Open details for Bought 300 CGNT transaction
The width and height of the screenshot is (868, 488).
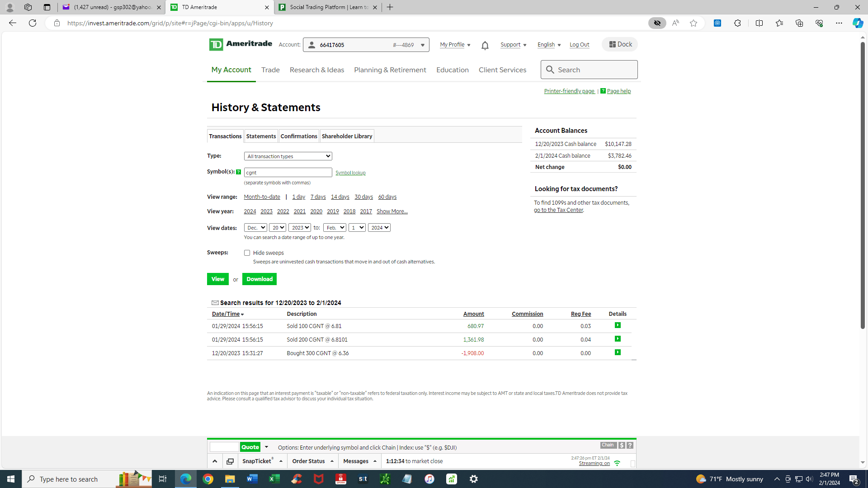click(x=618, y=352)
